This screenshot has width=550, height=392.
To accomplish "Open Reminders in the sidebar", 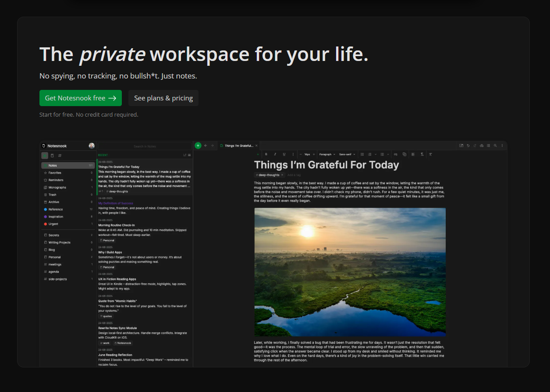I will coord(68,180).
